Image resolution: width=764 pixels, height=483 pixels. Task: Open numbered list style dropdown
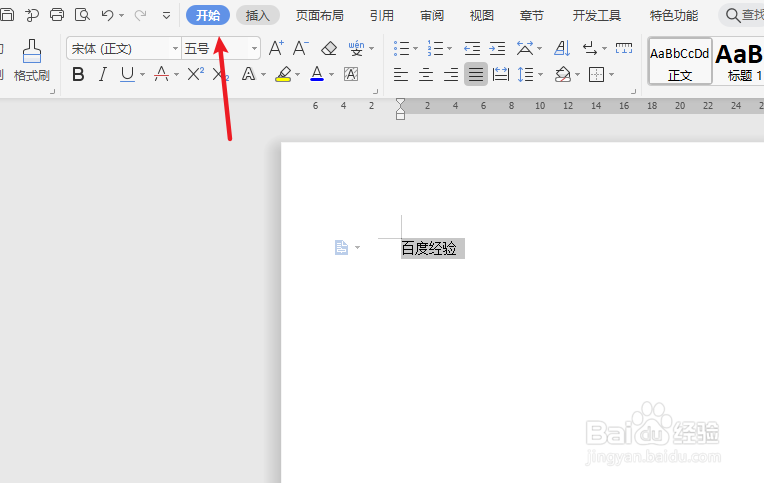point(449,49)
